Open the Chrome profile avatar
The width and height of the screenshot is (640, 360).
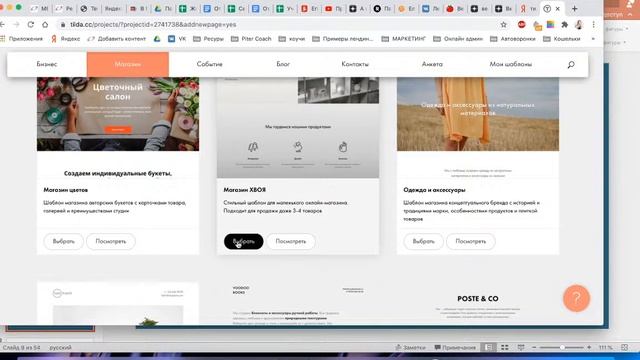point(579,24)
